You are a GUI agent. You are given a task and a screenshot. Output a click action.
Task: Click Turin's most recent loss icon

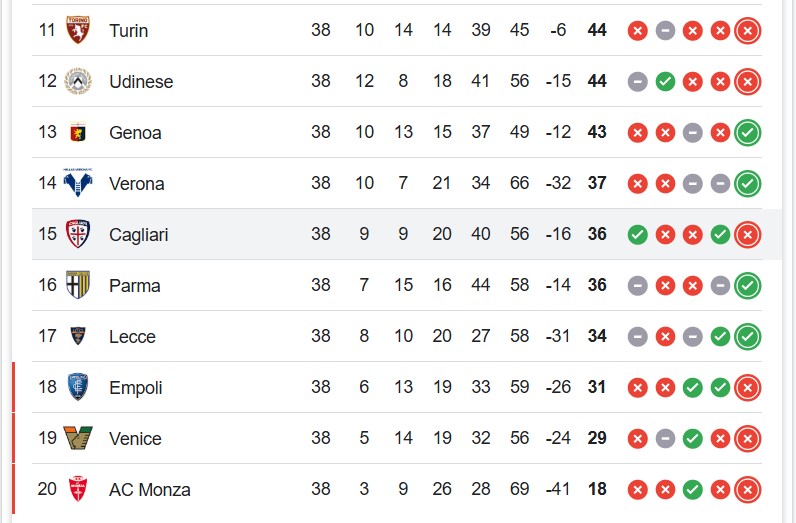click(x=747, y=30)
